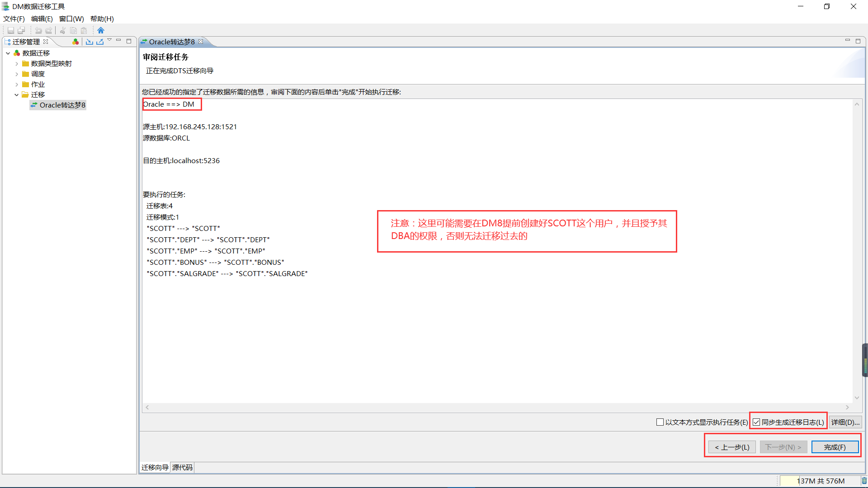The height and width of the screenshot is (488, 868).
Task: Collapse the 迁移 folder node
Action: point(17,95)
